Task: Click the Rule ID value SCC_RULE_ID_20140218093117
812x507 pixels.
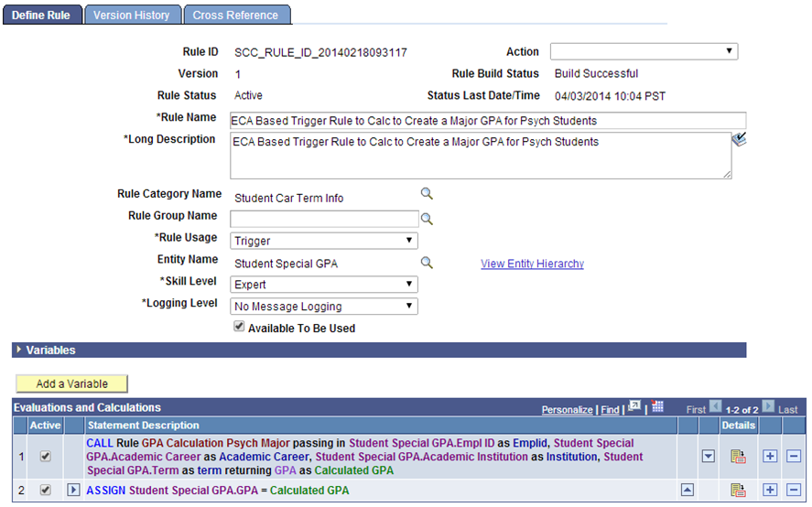Action: 320,52
